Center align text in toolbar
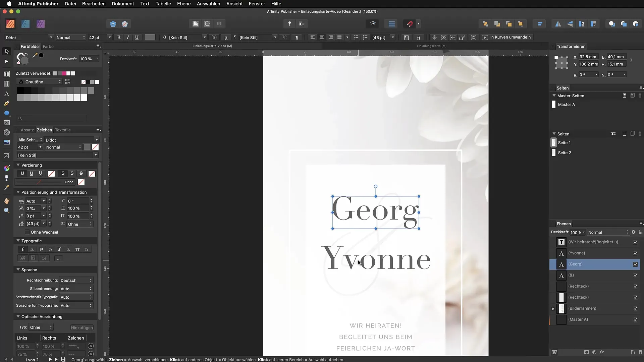This screenshot has height=362, width=644. pyautogui.click(x=322, y=38)
